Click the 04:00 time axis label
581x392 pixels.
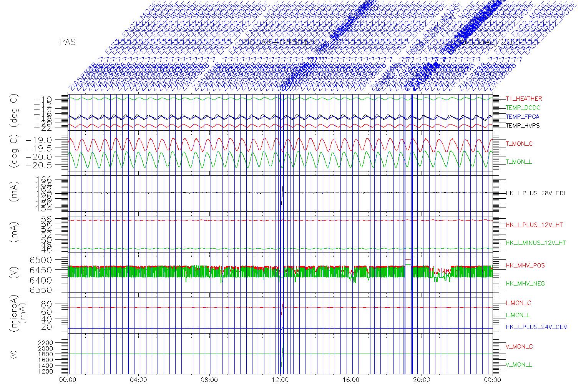(x=139, y=380)
